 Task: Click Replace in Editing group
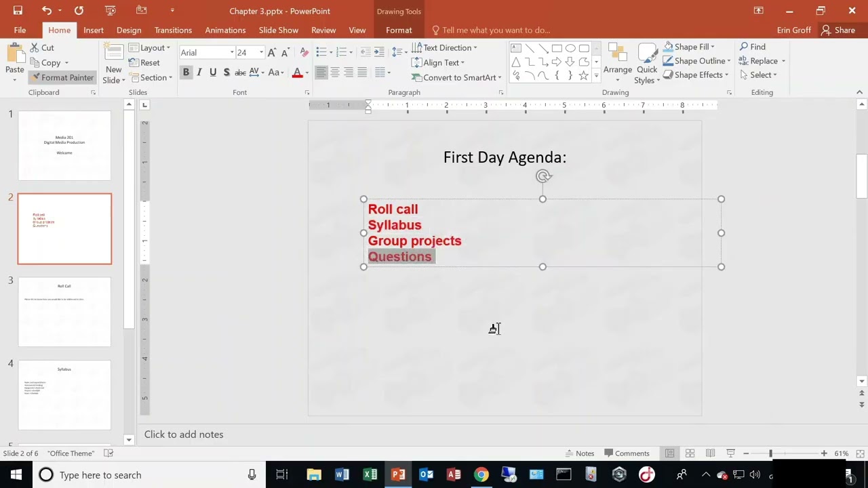click(x=762, y=61)
